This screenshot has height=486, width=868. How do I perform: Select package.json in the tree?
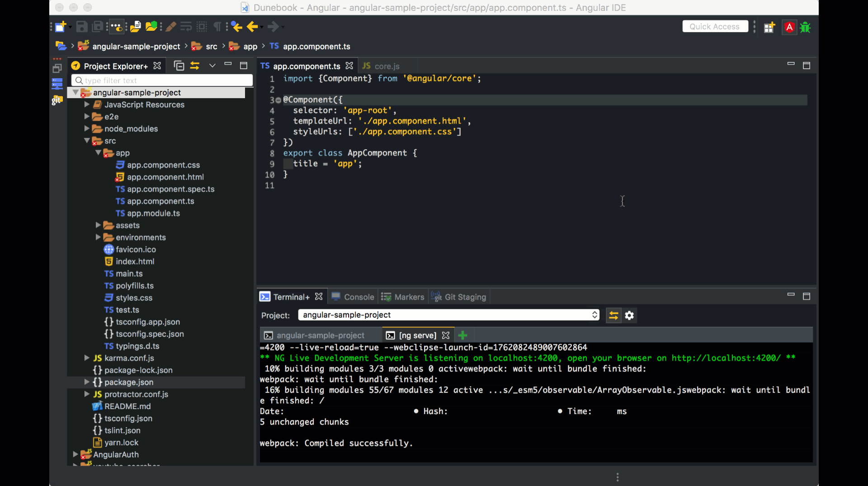pos(129,382)
